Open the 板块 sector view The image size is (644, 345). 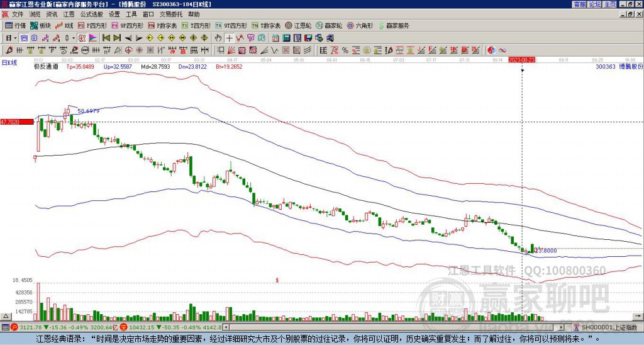coord(41,26)
